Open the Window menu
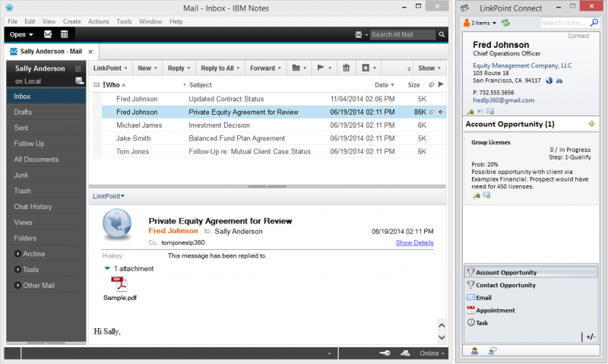The height and width of the screenshot is (364, 608). click(150, 21)
